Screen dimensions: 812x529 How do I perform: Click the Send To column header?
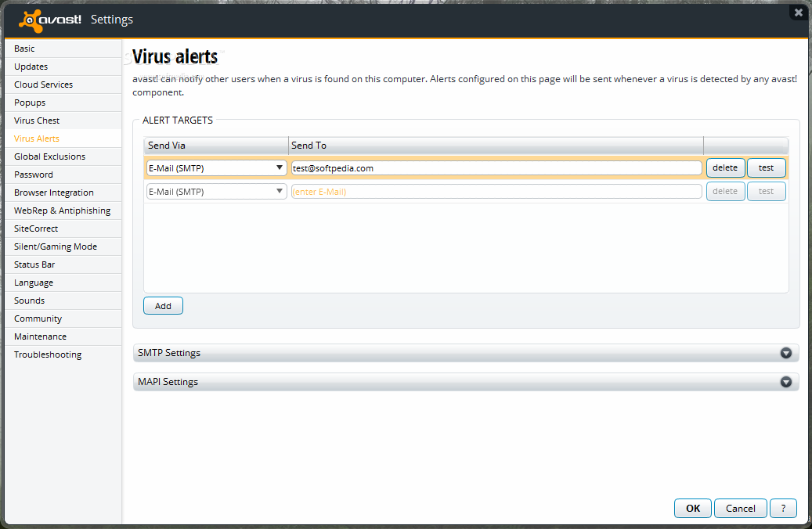coord(496,146)
